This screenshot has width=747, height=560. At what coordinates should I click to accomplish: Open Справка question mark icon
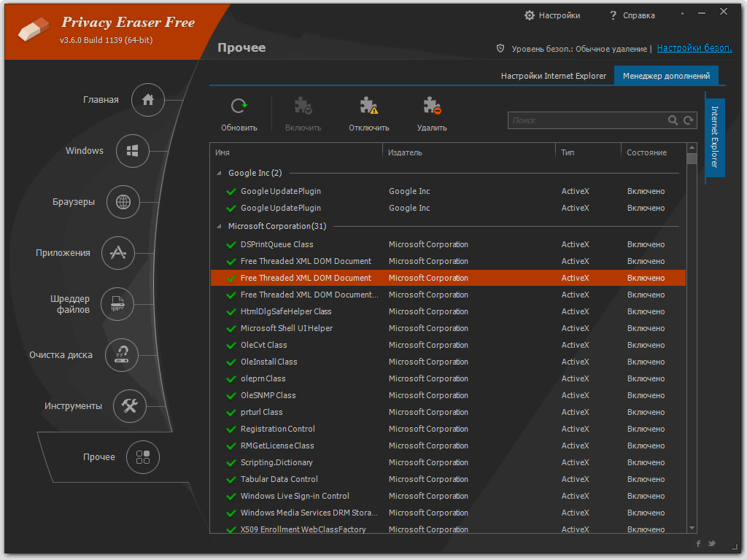(x=613, y=16)
